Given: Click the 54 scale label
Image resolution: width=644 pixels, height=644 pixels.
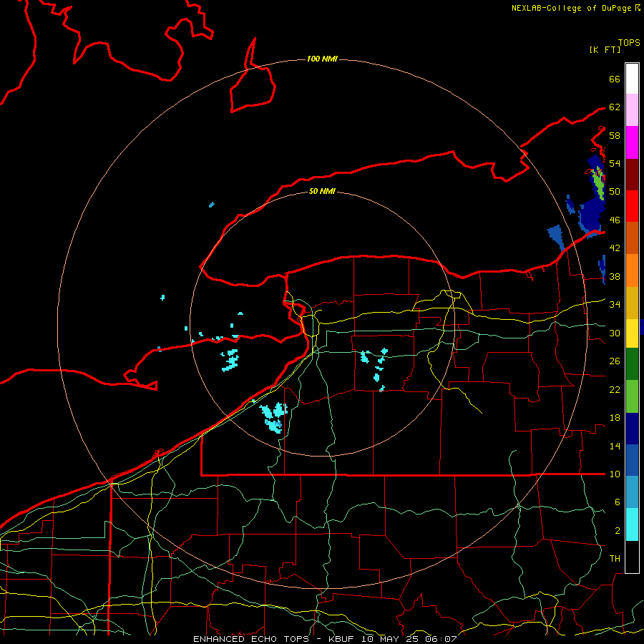Looking at the screenshot, I should point(615,163).
